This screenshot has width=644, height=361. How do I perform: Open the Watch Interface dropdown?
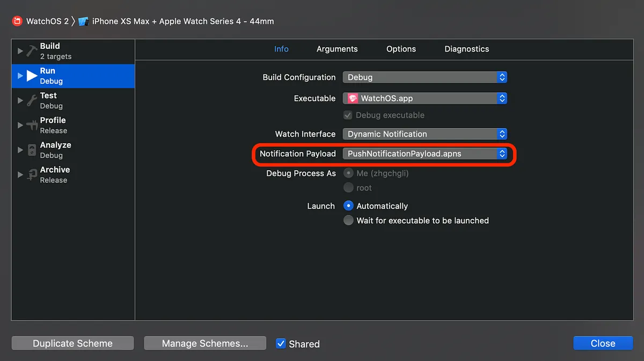point(501,134)
